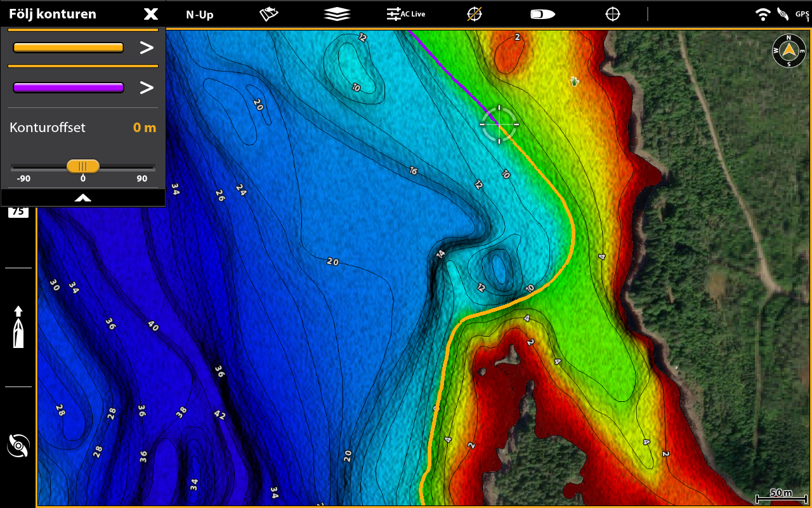
Task: Click the propeller icon in sidebar
Action: click(18, 446)
